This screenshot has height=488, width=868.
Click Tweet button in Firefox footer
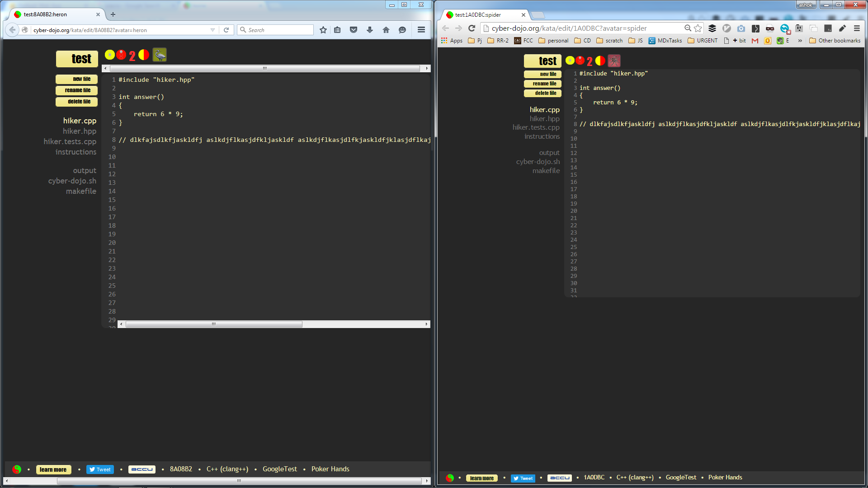click(x=100, y=469)
